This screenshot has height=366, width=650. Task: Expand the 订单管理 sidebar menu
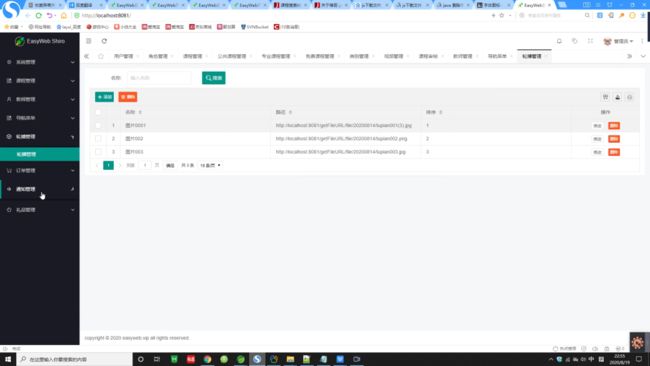point(40,170)
